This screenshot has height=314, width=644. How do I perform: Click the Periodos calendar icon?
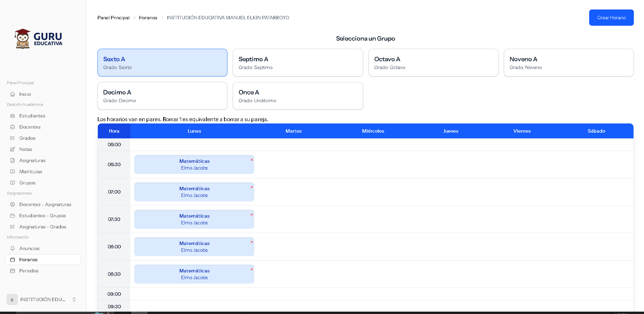click(13, 271)
